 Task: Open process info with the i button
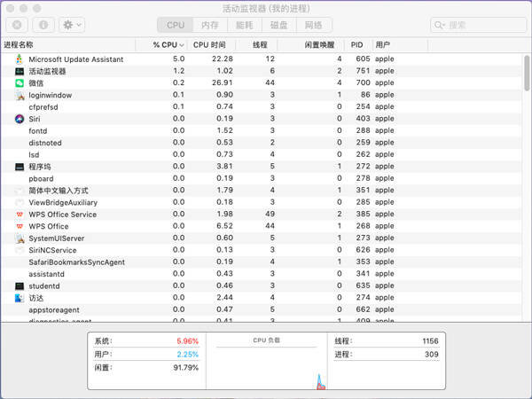click(43, 25)
